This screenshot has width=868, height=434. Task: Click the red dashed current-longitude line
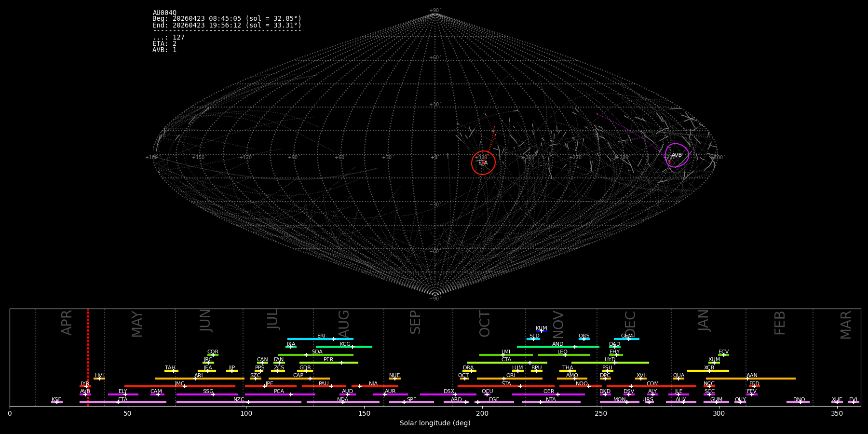point(88,357)
